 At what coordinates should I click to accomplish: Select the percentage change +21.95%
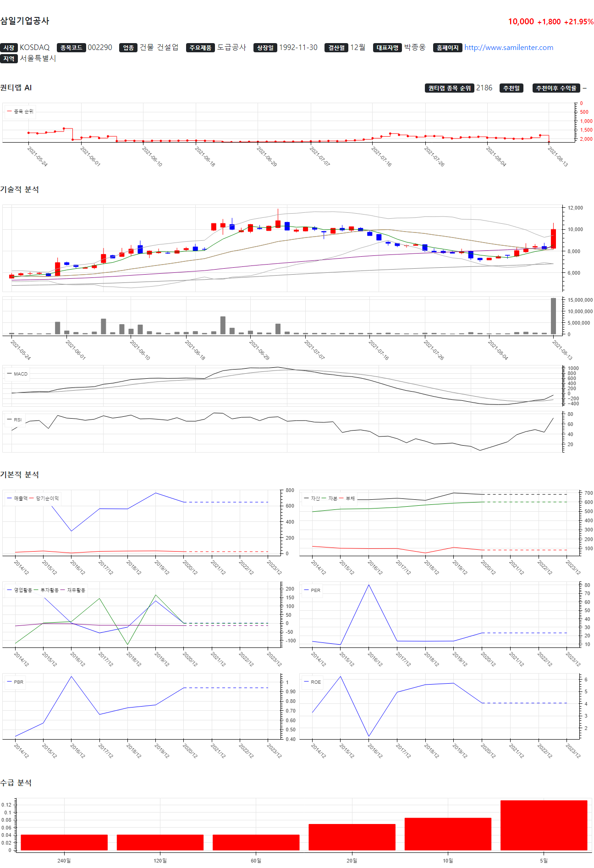coord(579,22)
